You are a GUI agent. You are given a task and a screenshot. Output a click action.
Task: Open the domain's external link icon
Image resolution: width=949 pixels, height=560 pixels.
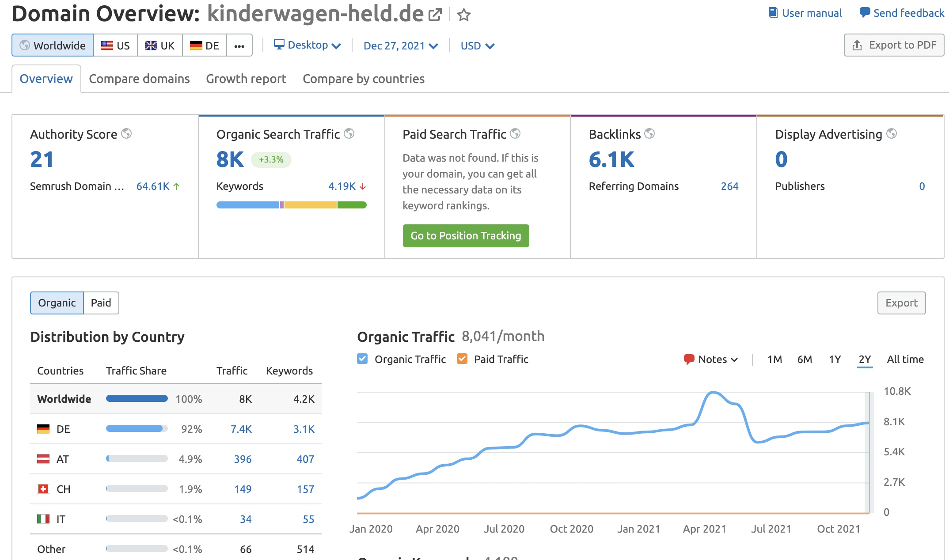point(435,15)
